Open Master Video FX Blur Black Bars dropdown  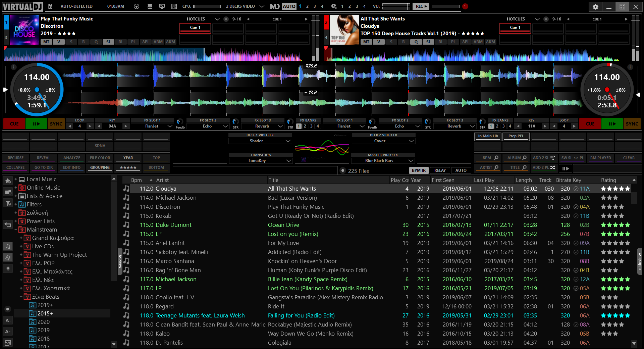click(383, 161)
